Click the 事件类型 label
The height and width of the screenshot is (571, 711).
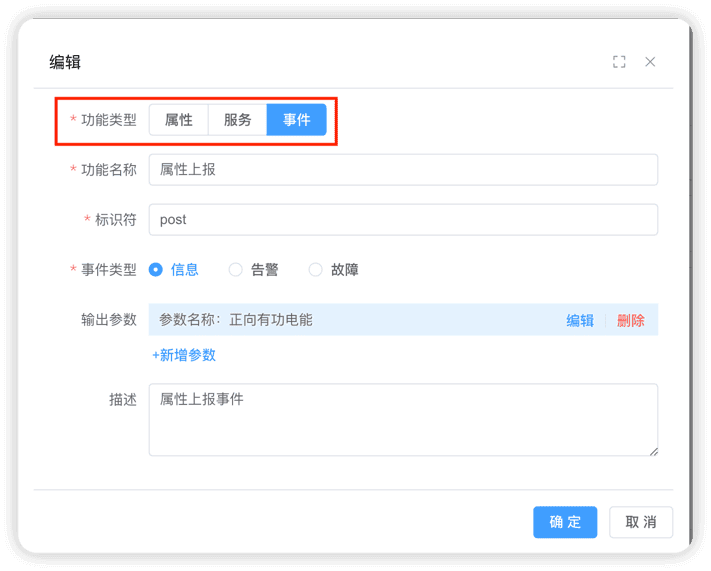[109, 270]
